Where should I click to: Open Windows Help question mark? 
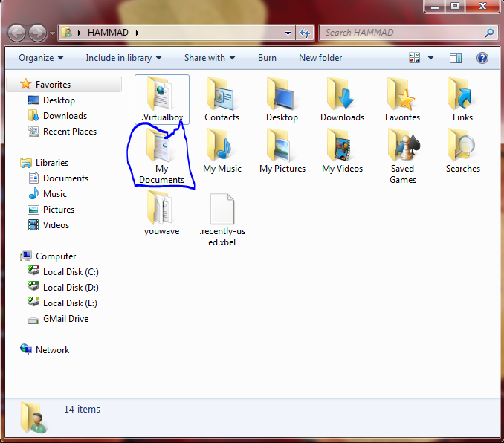(x=482, y=58)
